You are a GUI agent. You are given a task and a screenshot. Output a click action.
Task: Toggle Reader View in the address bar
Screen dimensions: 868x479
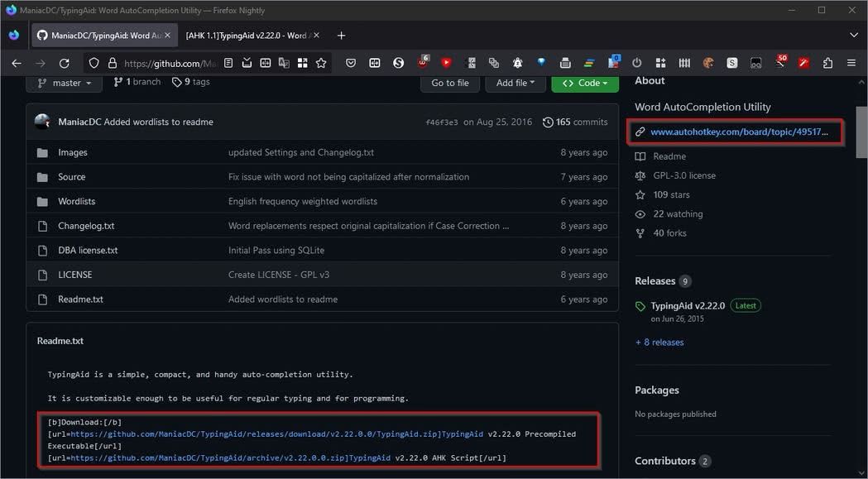pos(228,63)
